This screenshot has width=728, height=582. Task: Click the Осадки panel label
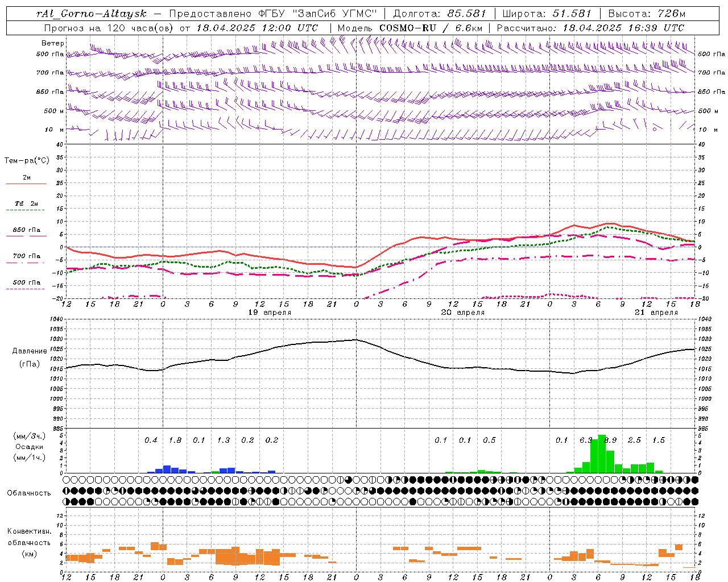[30, 447]
